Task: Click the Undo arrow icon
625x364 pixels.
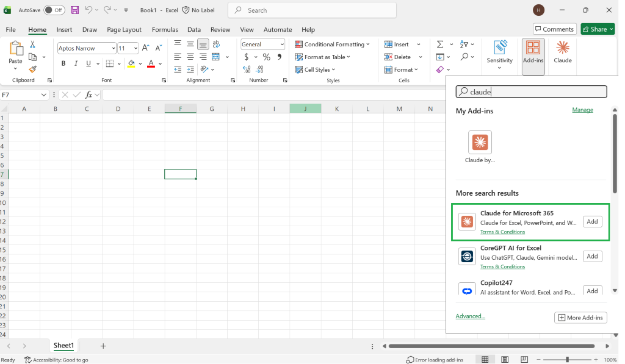Action: tap(89, 10)
